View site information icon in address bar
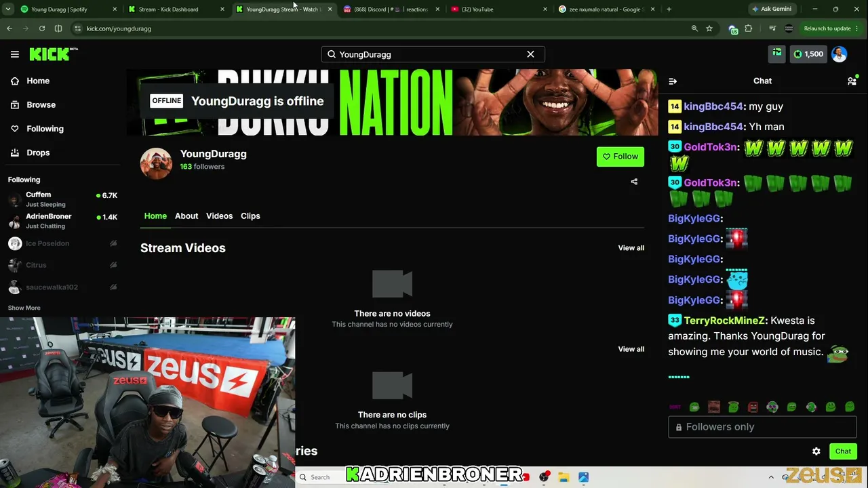868x488 pixels. [x=78, y=28]
